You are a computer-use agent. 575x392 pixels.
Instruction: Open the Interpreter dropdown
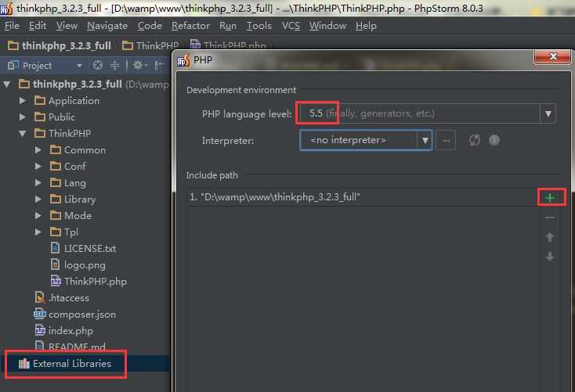425,140
